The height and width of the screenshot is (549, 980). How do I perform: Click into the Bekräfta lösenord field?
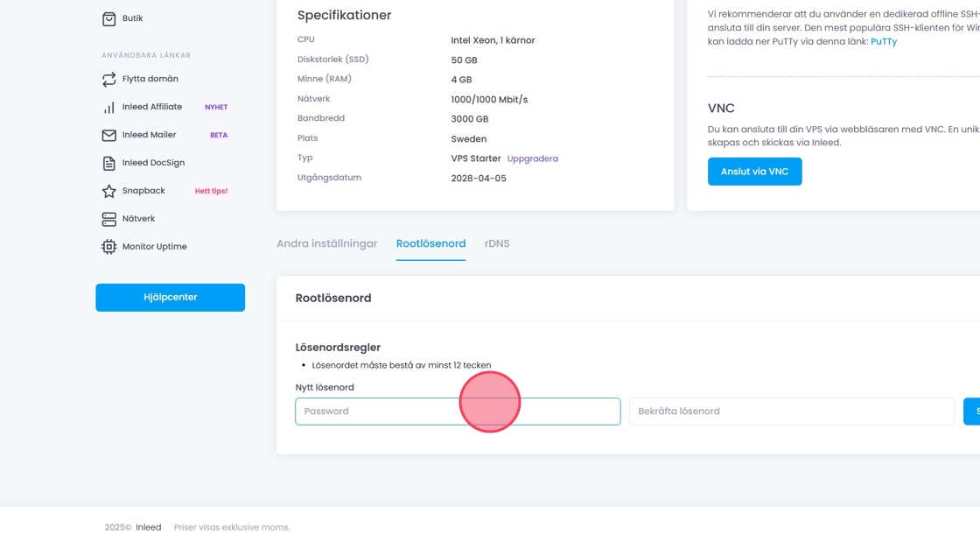pos(791,412)
